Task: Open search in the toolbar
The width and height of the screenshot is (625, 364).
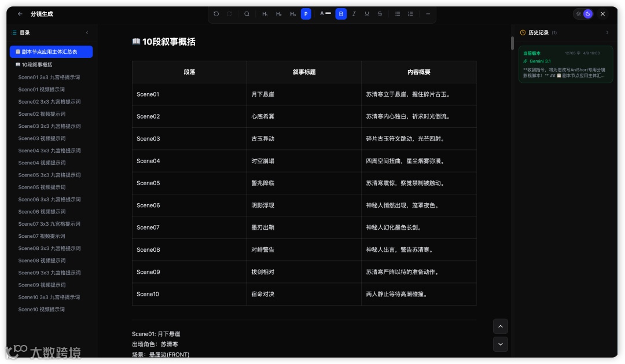Action: click(x=247, y=14)
